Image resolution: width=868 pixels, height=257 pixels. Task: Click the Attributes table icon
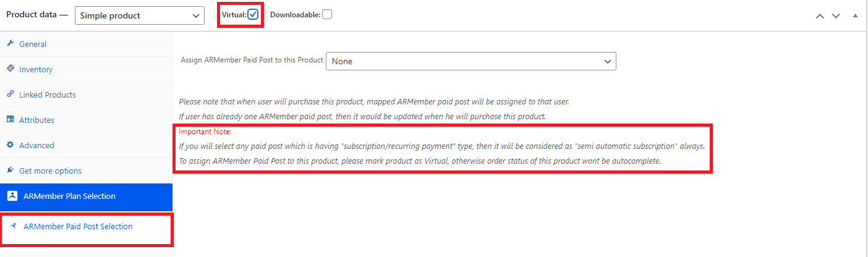click(10, 120)
